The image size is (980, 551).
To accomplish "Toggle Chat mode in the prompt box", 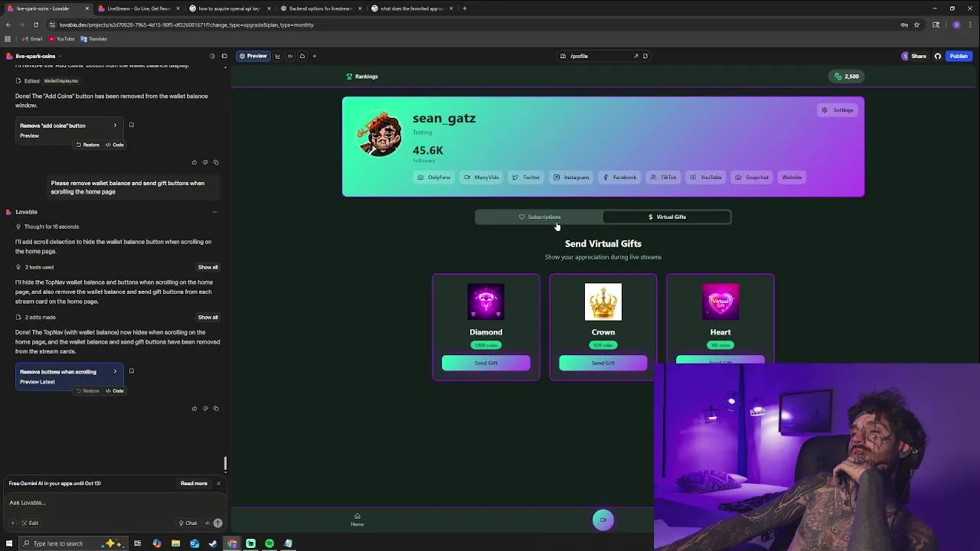I will [188, 523].
